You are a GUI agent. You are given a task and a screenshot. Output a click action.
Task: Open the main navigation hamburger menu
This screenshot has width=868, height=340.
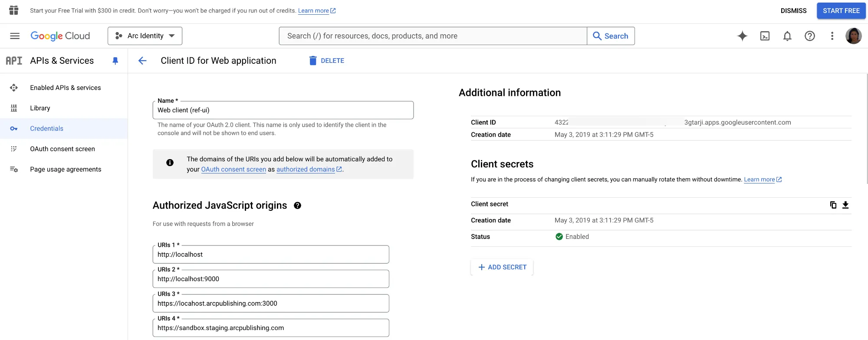pyautogui.click(x=15, y=36)
